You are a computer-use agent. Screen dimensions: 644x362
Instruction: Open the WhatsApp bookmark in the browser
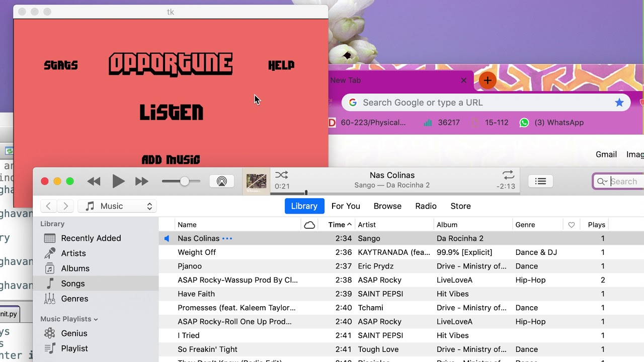tap(551, 123)
